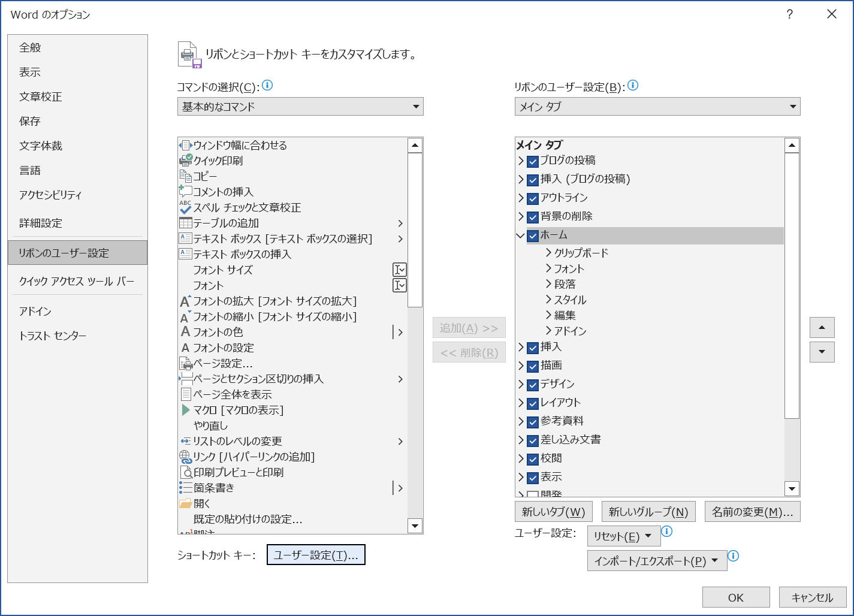Select the 既定の貼り付けの設定... command

[x=292, y=519]
